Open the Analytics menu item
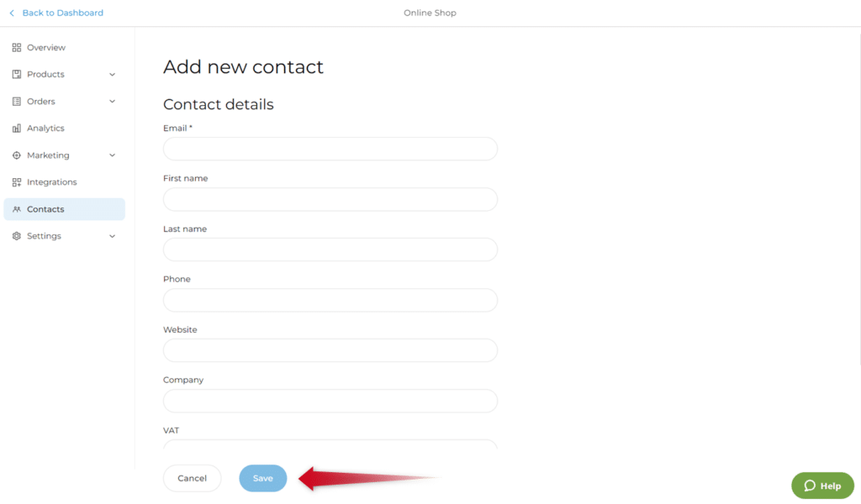This screenshot has height=504, width=861. click(45, 129)
